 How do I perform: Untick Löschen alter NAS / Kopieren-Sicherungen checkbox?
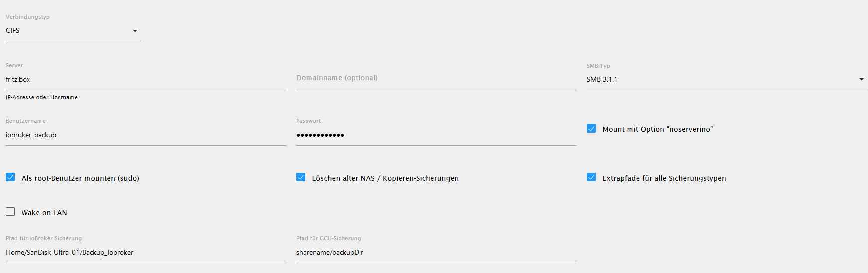pos(301,177)
